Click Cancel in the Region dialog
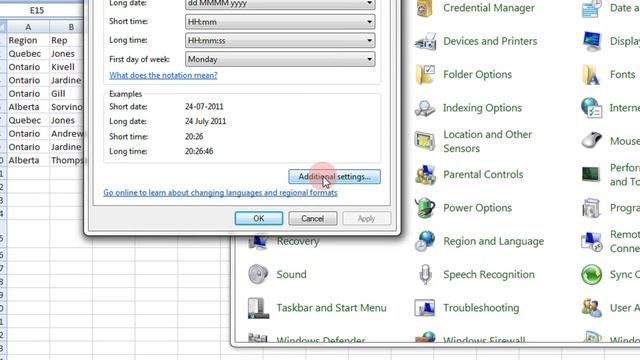The height and width of the screenshot is (360, 640). [x=313, y=218]
